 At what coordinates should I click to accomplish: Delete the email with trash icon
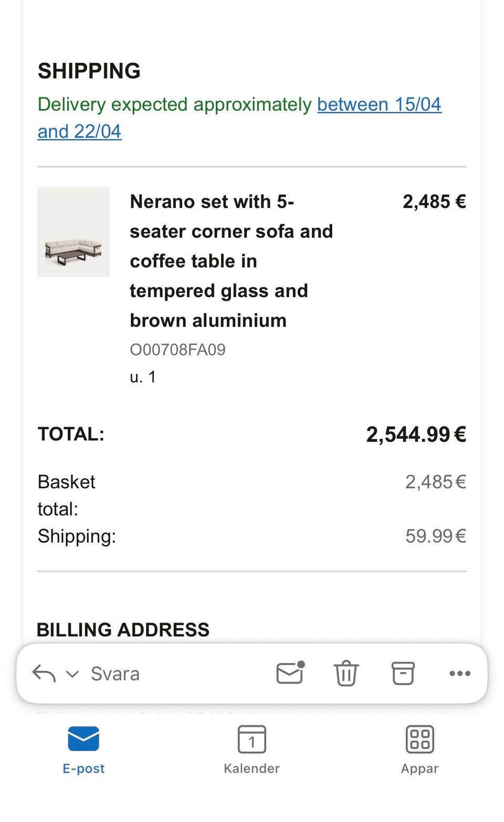(346, 673)
